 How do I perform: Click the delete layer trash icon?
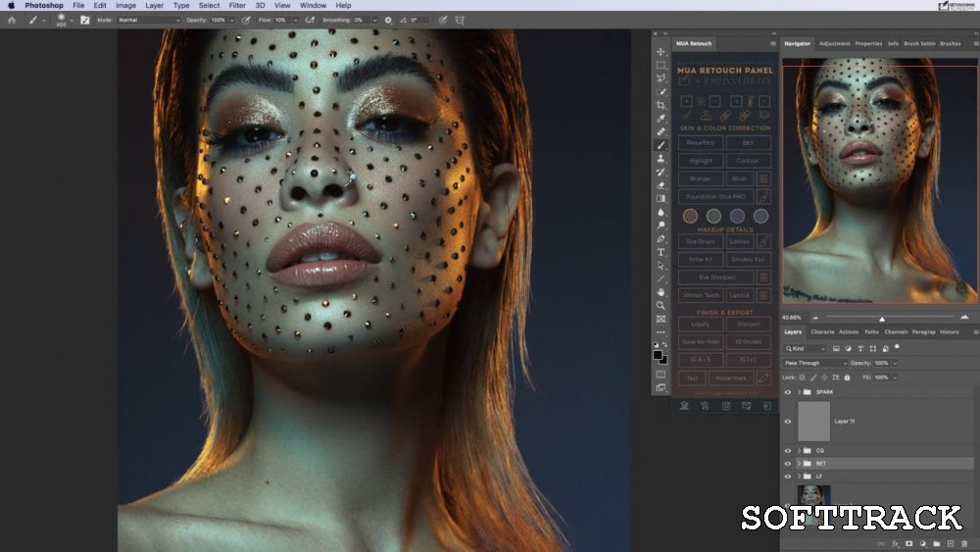click(963, 543)
